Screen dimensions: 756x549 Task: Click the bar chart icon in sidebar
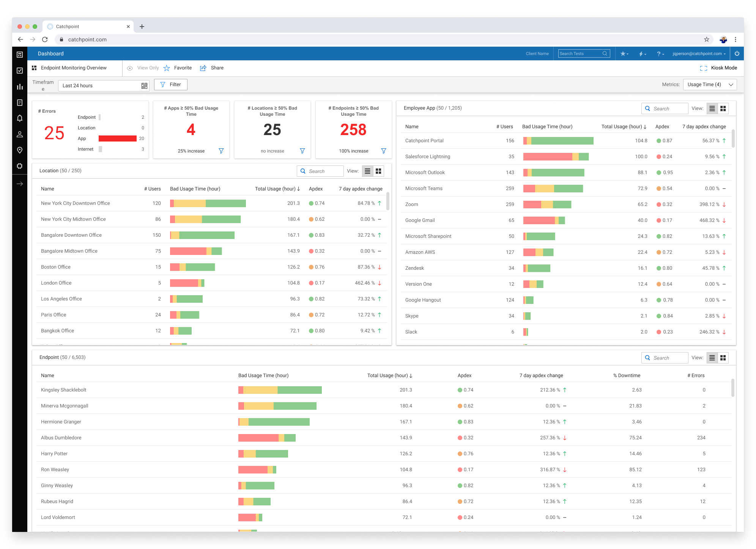coord(20,87)
